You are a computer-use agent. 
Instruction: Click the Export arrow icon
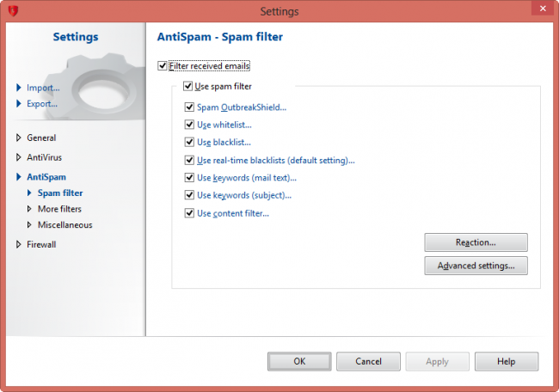18,104
